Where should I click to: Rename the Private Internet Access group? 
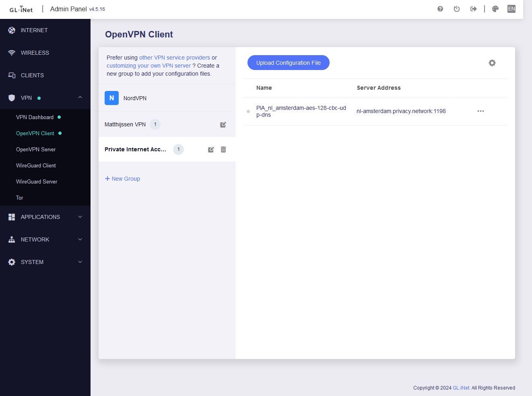[x=211, y=150]
